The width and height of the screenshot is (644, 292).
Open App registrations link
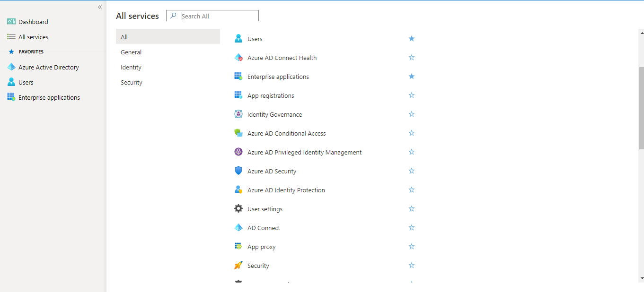[x=271, y=95]
